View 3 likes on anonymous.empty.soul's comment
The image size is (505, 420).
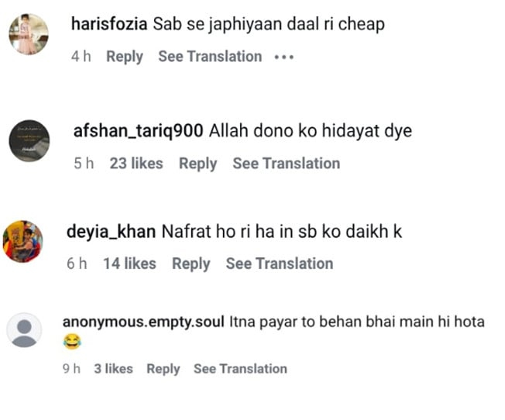tap(113, 369)
